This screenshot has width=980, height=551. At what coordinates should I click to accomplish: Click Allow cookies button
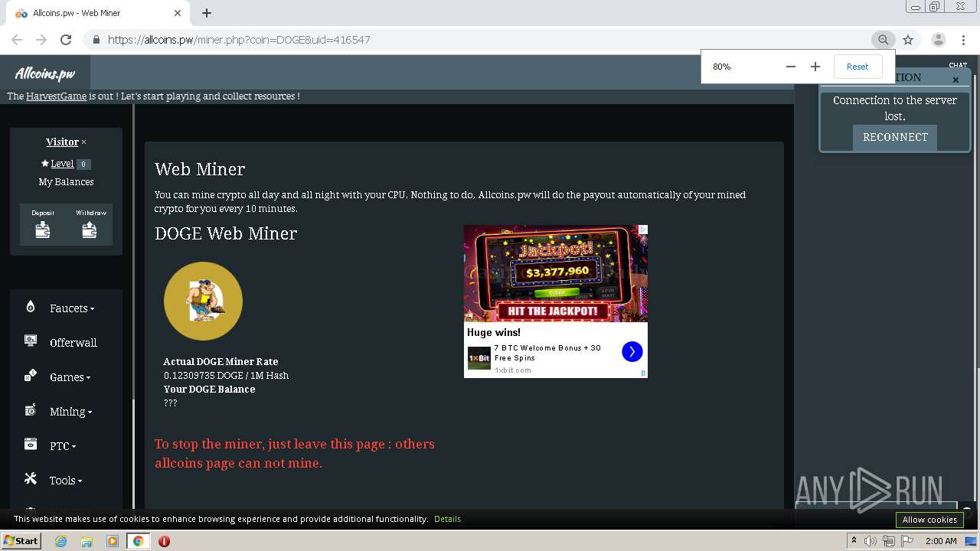[929, 520]
